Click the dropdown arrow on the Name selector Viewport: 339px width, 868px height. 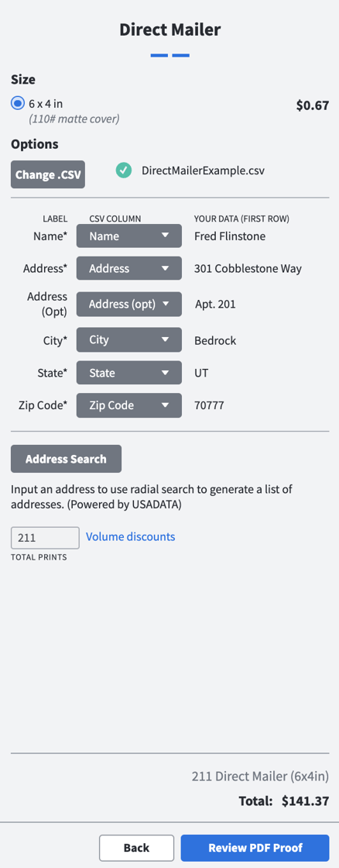coord(165,236)
